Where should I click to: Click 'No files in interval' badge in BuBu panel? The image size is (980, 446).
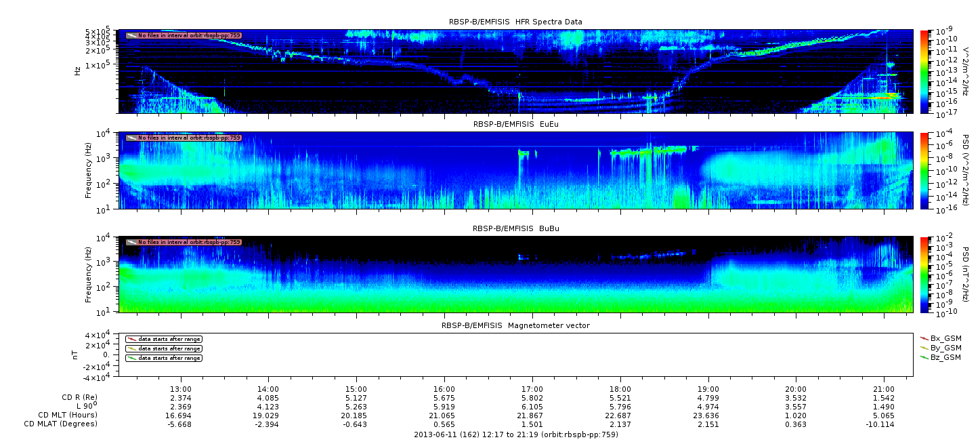tap(184, 242)
